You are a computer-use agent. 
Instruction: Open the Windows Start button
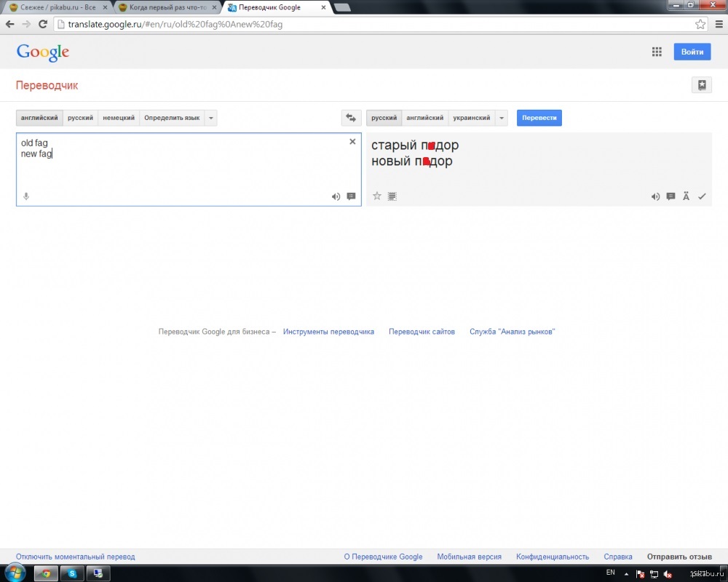tap(15, 573)
